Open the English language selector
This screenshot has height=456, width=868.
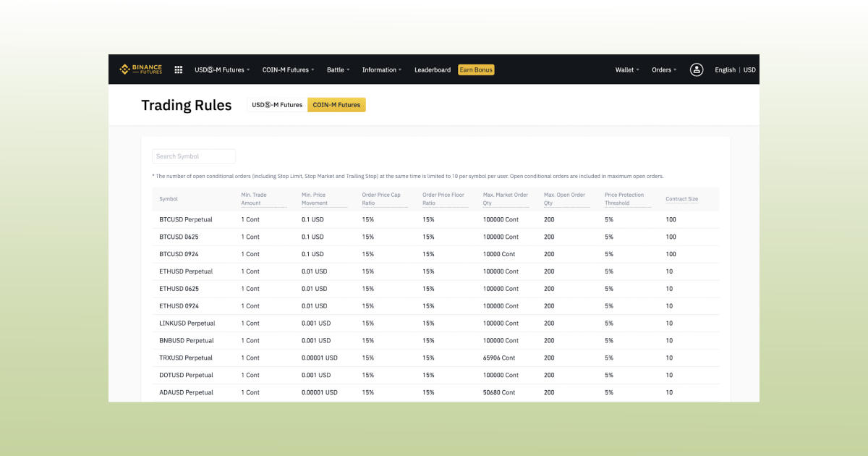point(725,69)
